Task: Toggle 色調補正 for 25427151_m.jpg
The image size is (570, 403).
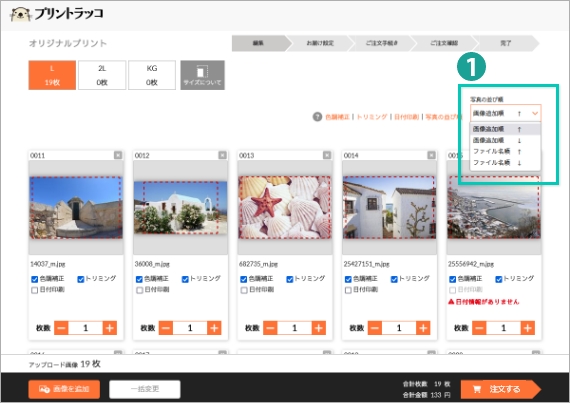Action: [x=348, y=279]
